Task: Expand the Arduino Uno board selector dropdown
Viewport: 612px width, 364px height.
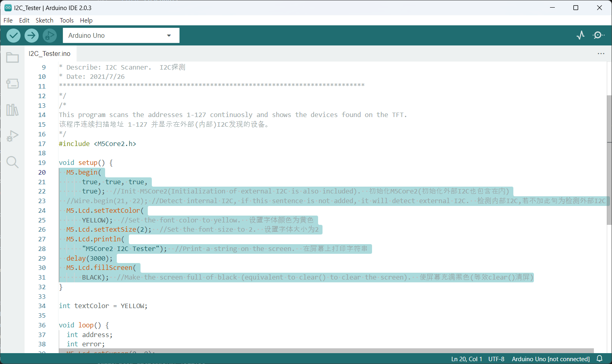Action: [x=121, y=35]
